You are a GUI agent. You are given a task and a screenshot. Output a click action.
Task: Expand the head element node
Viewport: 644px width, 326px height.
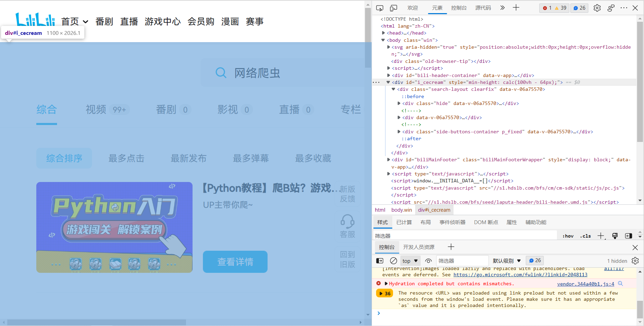pos(383,33)
